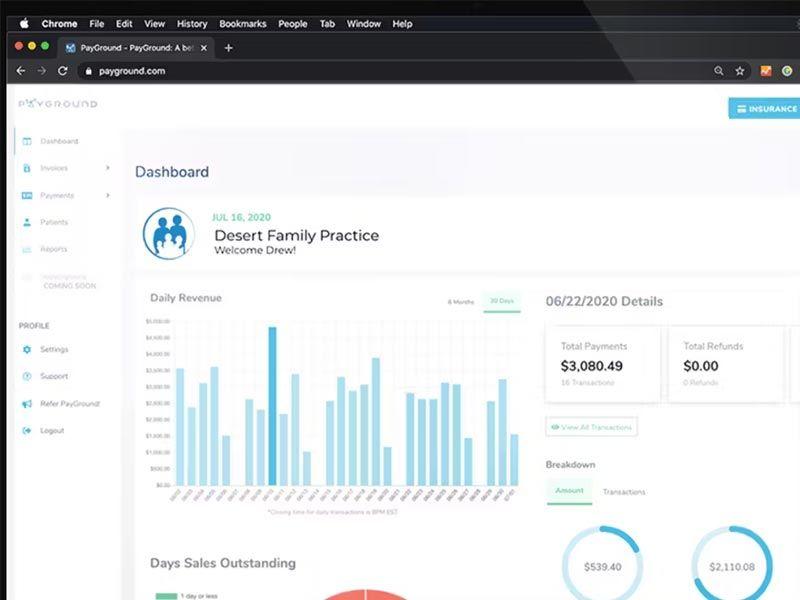Expand the Invoices submenu chevron

point(108,168)
